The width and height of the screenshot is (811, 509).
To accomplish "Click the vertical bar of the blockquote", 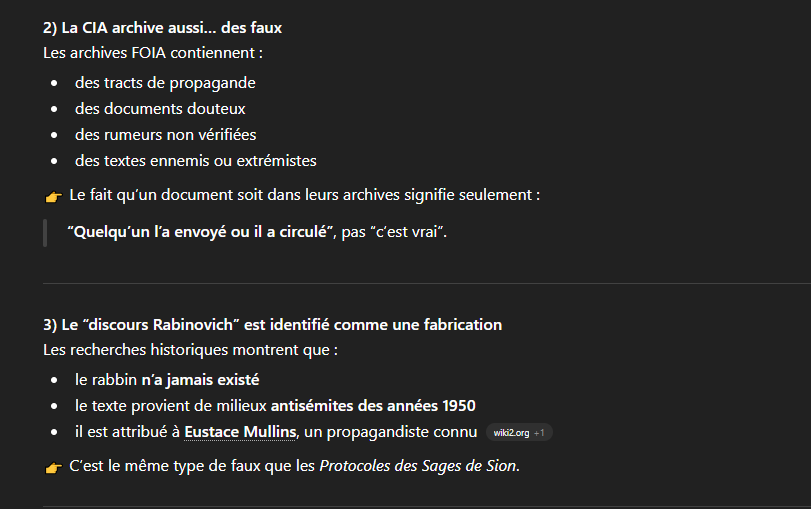I will pyautogui.click(x=45, y=232).
